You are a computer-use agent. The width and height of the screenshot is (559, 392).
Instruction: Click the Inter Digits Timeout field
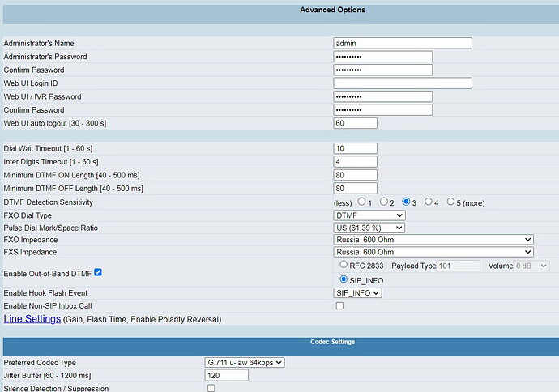point(356,162)
